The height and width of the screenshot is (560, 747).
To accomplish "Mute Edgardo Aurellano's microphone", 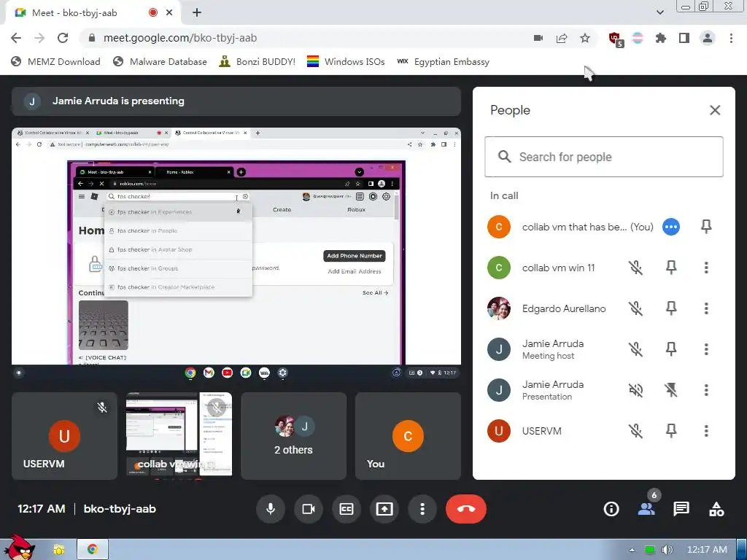I will [x=635, y=308].
